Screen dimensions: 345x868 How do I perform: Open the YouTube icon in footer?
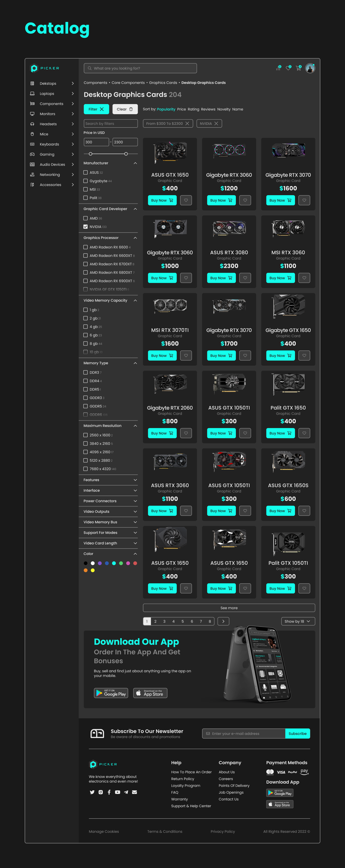[117, 792]
